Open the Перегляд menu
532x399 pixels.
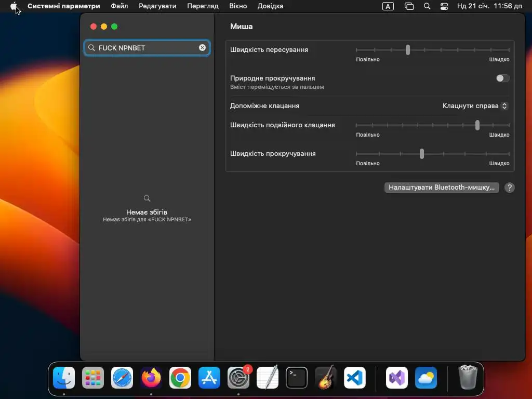pos(203,6)
